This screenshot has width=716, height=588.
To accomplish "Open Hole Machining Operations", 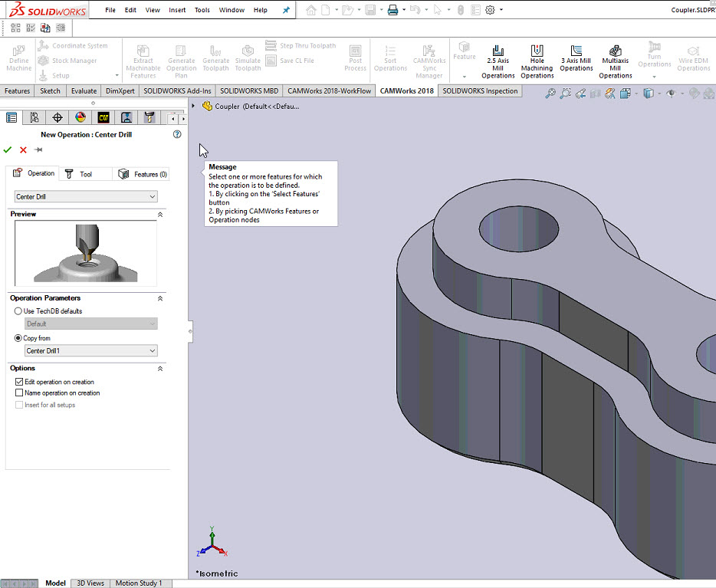I will pyautogui.click(x=537, y=61).
